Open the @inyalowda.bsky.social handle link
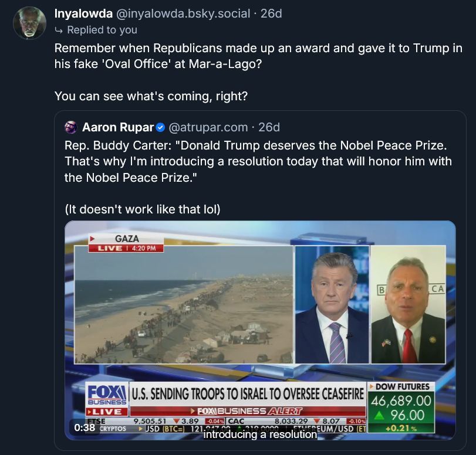The image size is (476, 455). (184, 13)
